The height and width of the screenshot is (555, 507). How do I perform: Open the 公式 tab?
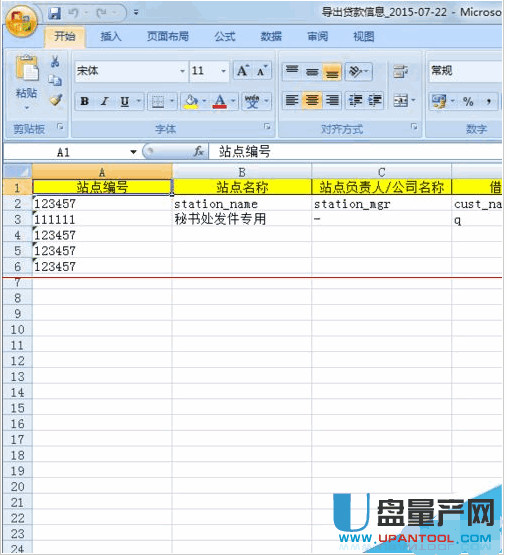pyautogui.click(x=225, y=36)
